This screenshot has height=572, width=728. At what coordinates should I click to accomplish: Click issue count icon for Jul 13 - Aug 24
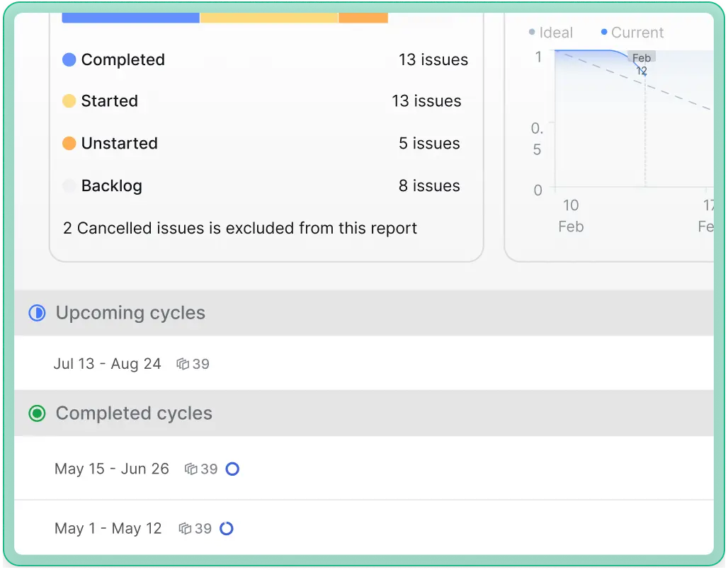[x=183, y=364]
